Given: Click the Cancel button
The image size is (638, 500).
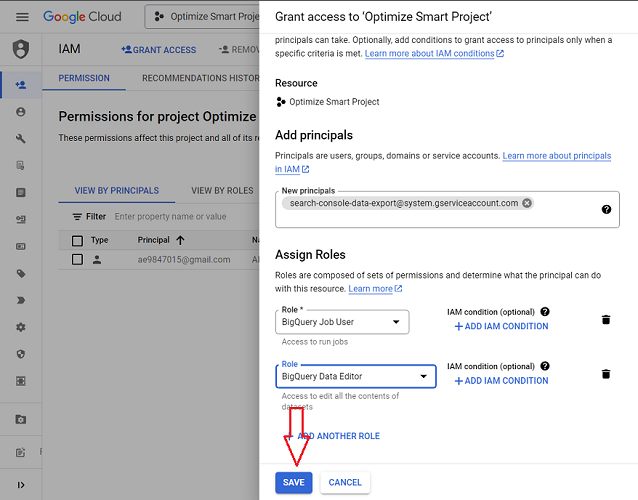Looking at the screenshot, I should click(345, 482).
